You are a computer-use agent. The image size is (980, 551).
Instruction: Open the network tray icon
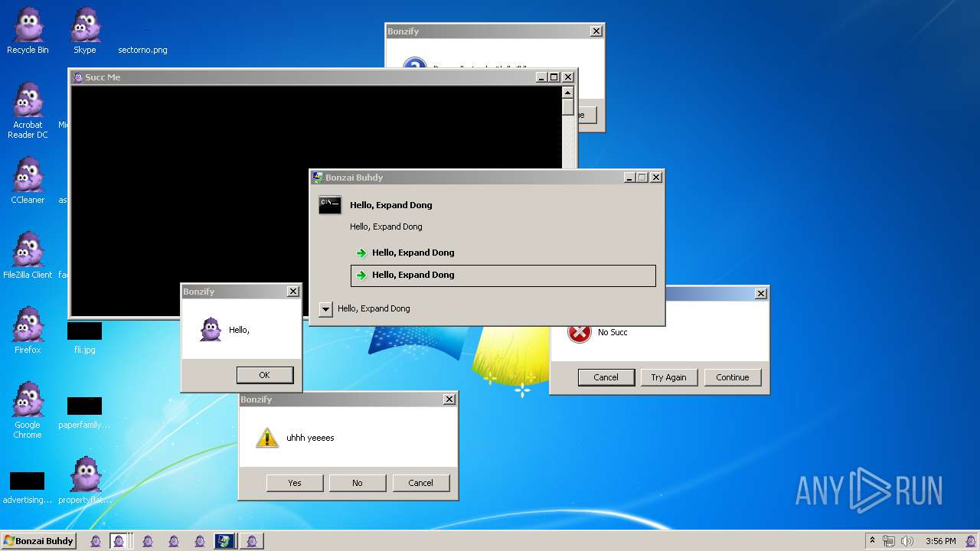pos(889,541)
